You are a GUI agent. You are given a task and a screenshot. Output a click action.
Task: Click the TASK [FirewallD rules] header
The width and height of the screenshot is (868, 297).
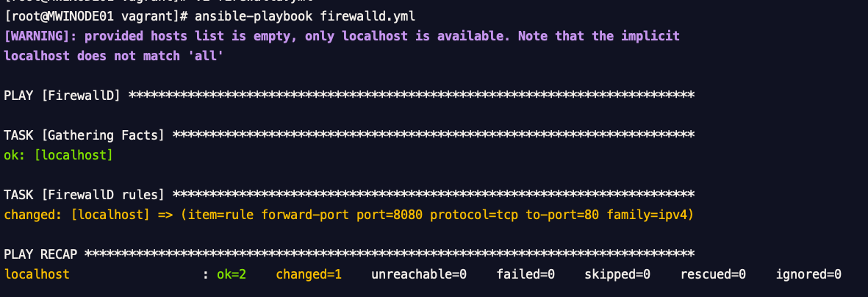tap(84, 195)
